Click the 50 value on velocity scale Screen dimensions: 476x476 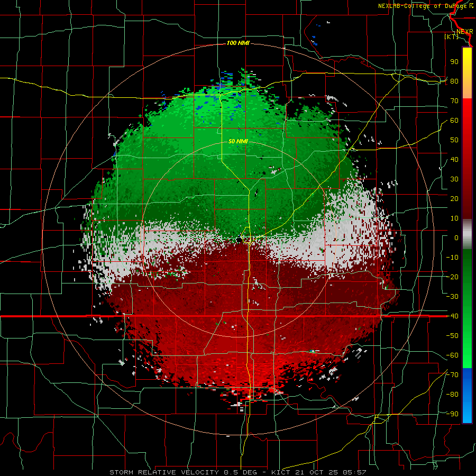[454, 140]
